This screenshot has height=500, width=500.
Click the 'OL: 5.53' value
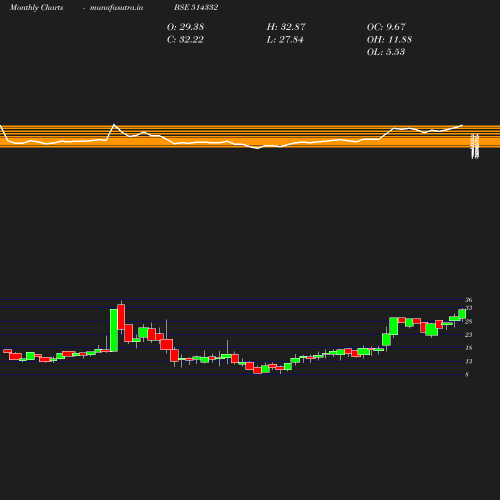point(386,52)
